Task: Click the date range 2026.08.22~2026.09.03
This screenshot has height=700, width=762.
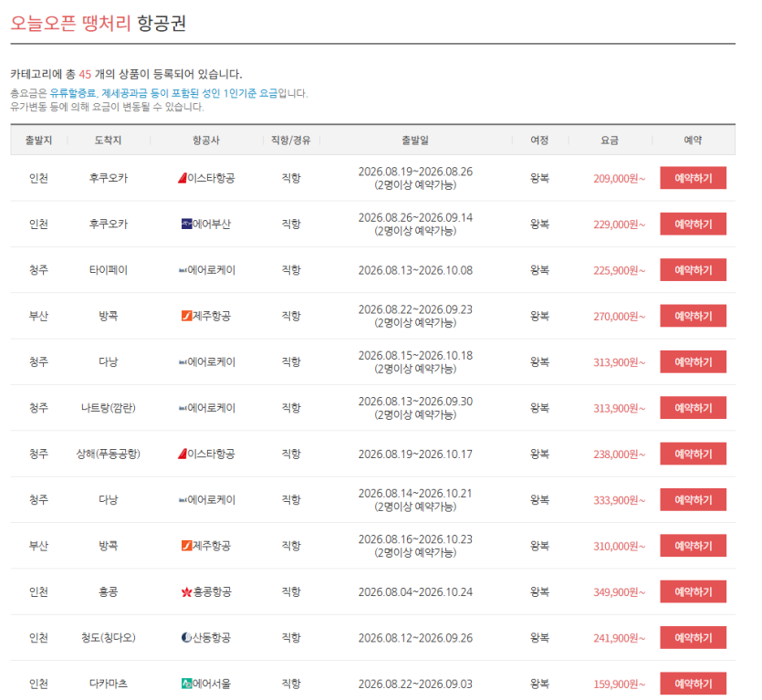Action: click(415, 684)
